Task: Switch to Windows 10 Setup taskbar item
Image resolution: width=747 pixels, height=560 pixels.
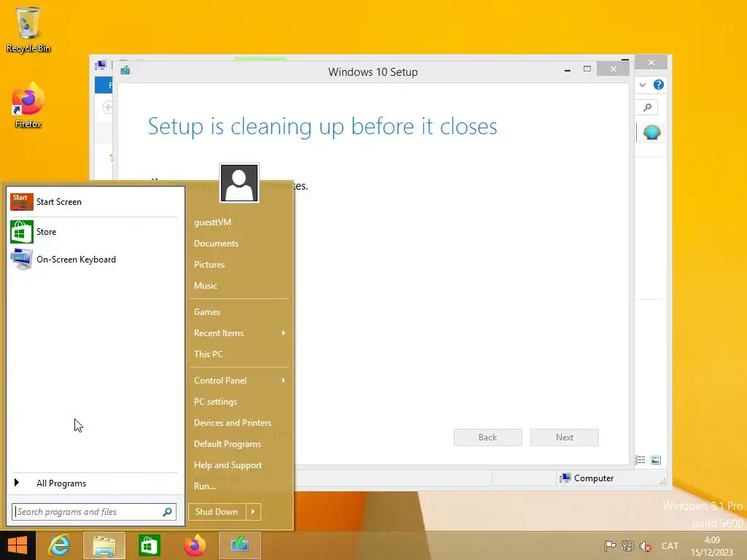Action: 239,545
